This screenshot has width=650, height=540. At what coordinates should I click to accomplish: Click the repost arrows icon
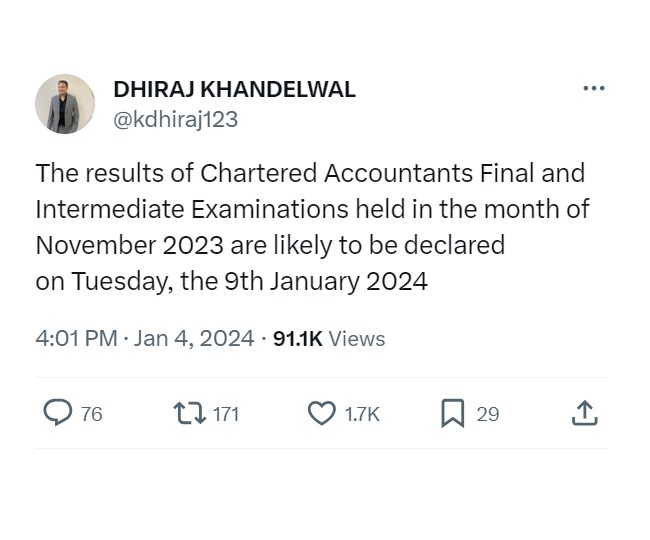(186, 412)
